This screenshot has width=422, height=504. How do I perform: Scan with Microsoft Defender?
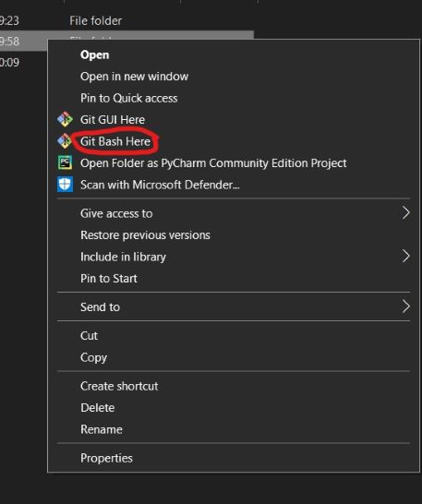pos(160,185)
